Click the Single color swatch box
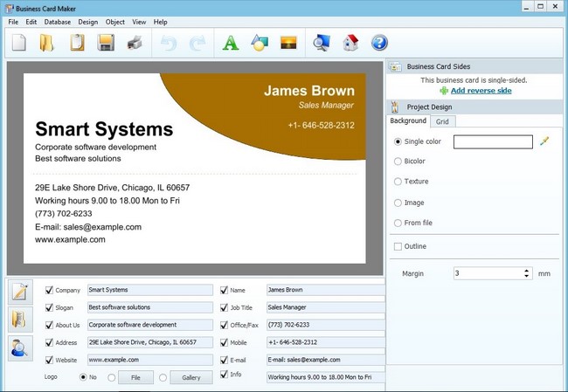Viewport: 568px width, 392px height. pos(493,141)
